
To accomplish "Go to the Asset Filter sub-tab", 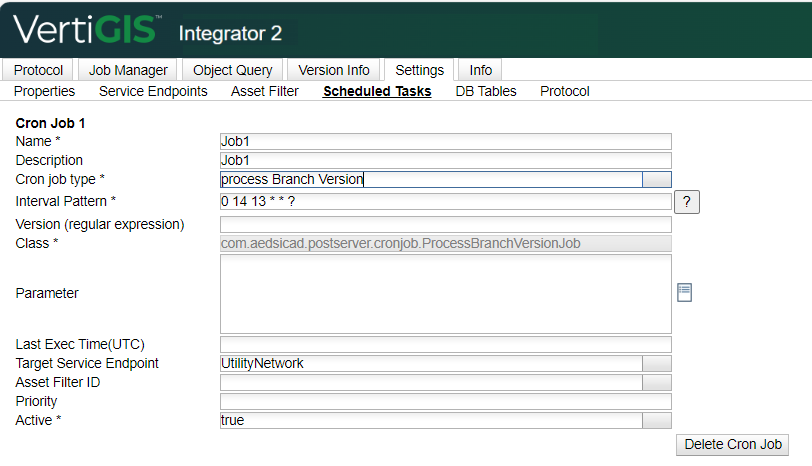I will (265, 91).
